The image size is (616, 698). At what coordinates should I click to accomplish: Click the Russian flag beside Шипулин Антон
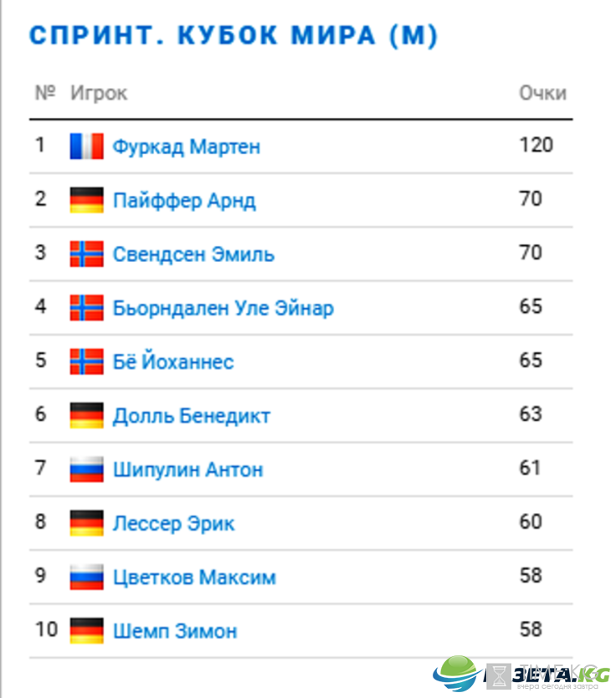coord(87,470)
